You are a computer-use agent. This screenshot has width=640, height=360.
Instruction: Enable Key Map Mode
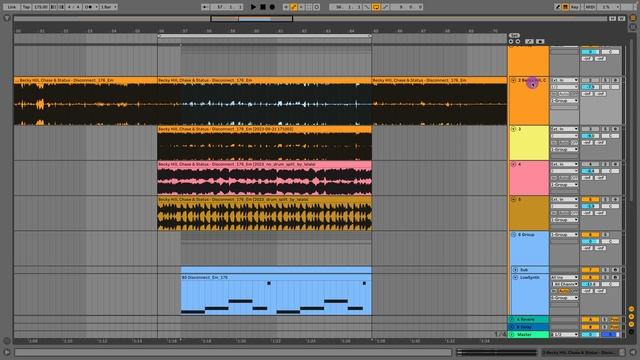coord(575,7)
